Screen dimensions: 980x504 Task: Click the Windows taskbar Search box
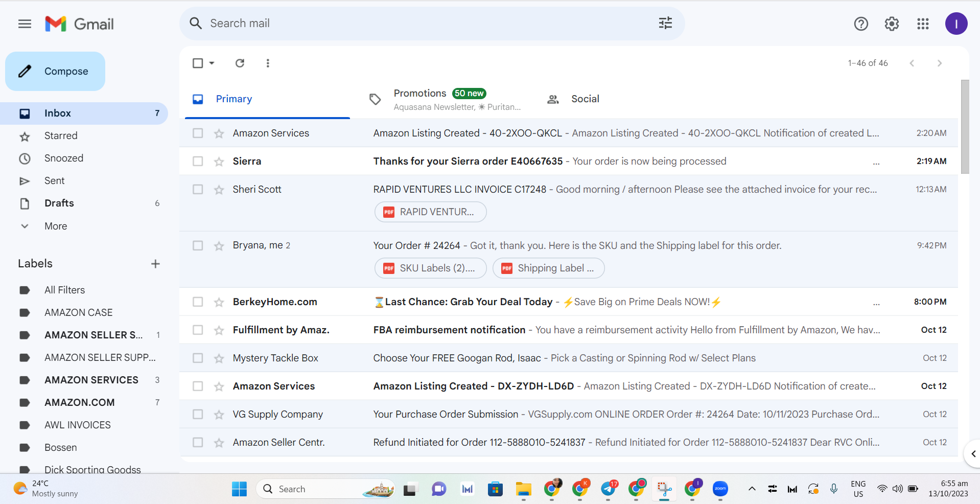pyautogui.click(x=325, y=489)
